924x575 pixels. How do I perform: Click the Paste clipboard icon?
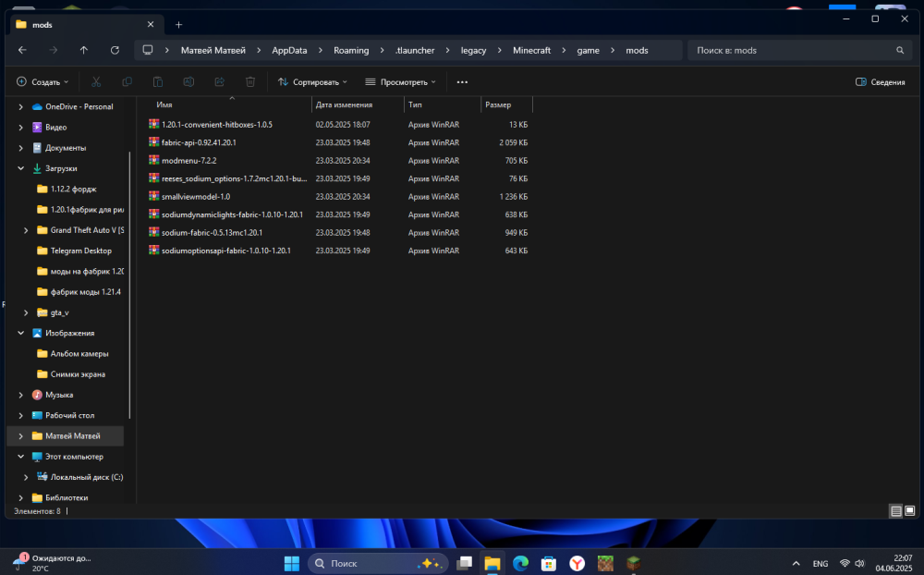[157, 82]
